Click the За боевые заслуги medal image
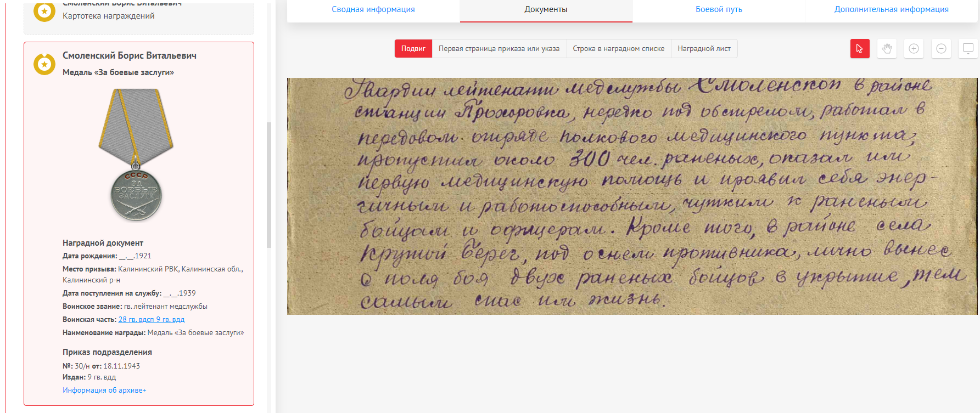The image size is (980, 413). point(136,156)
